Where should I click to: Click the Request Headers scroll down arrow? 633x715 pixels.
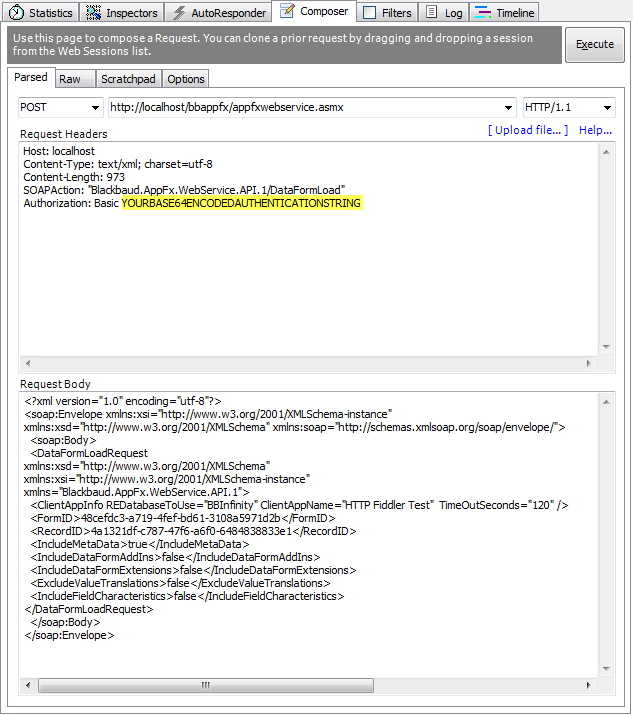606,346
